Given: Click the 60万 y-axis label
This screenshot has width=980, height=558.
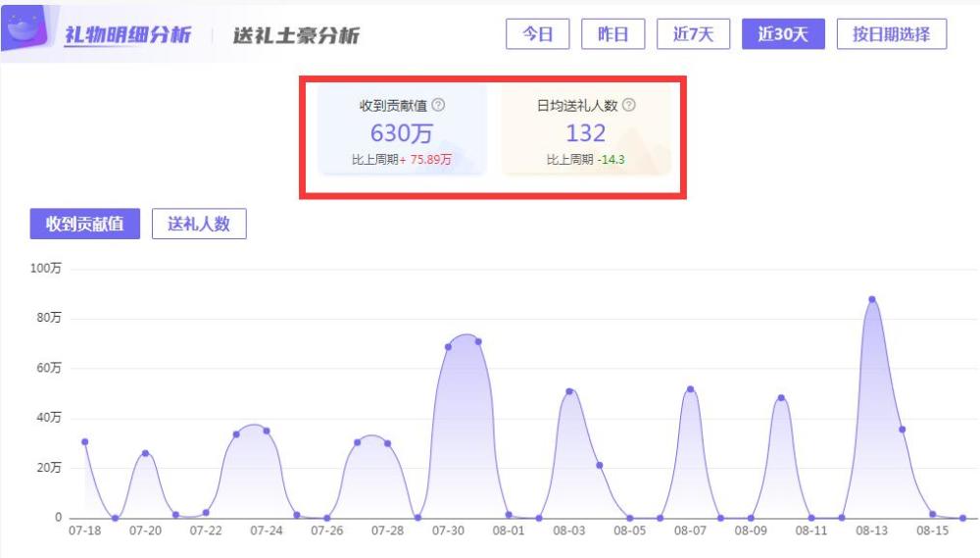Looking at the screenshot, I should tap(49, 368).
